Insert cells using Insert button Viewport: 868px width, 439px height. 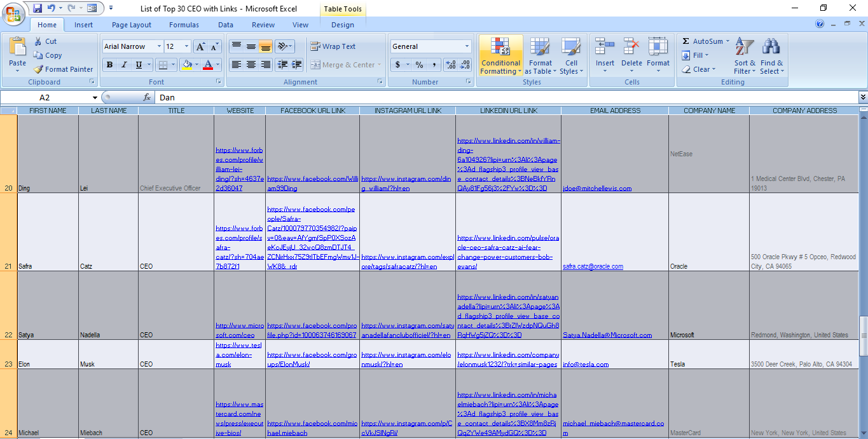click(605, 56)
